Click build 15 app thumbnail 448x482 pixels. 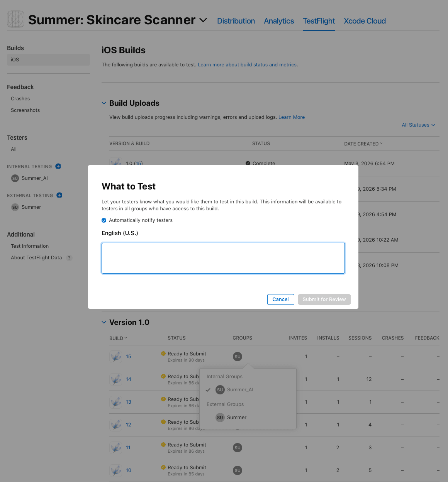click(116, 357)
